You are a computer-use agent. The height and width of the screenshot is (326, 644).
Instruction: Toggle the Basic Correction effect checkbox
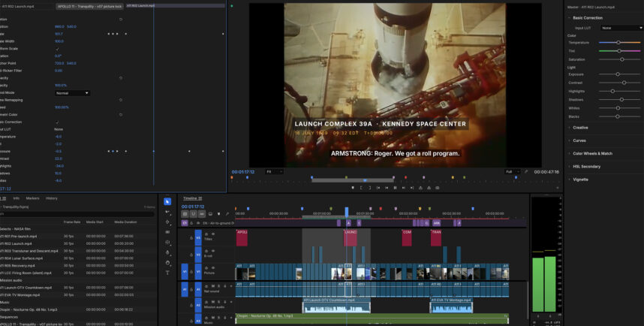[57, 122]
